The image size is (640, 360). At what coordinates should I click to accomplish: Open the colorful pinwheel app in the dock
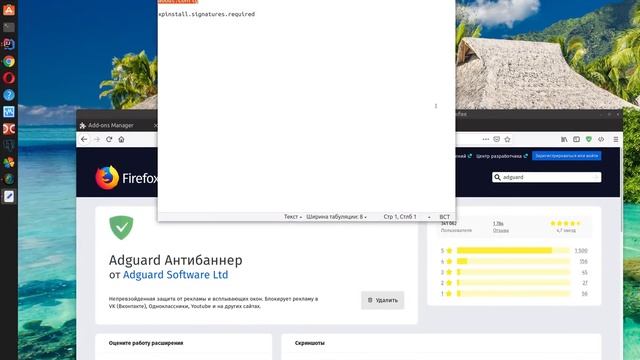coord(9,162)
